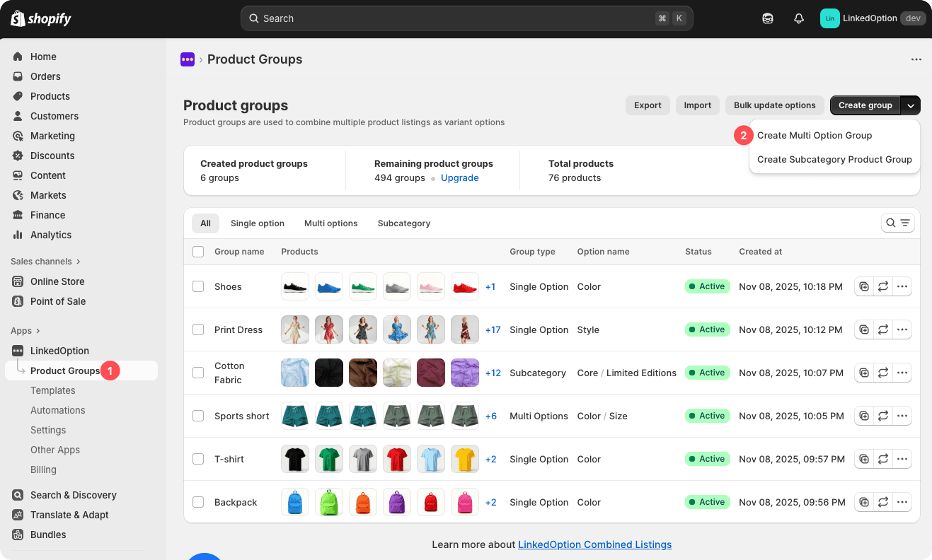Open Billing in LinkedOption sidebar
The height and width of the screenshot is (560, 932).
(43, 469)
